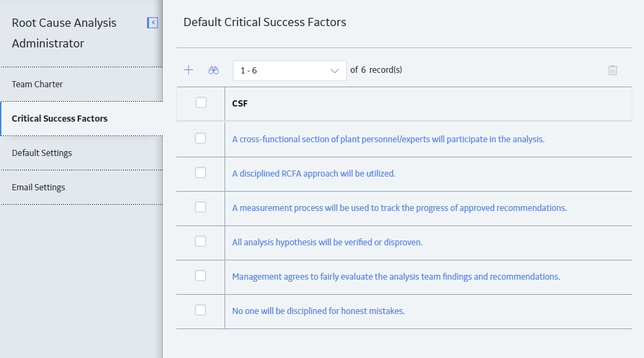Open measurement process CSF link
The width and height of the screenshot is (644, 358).
coord(399,208)
